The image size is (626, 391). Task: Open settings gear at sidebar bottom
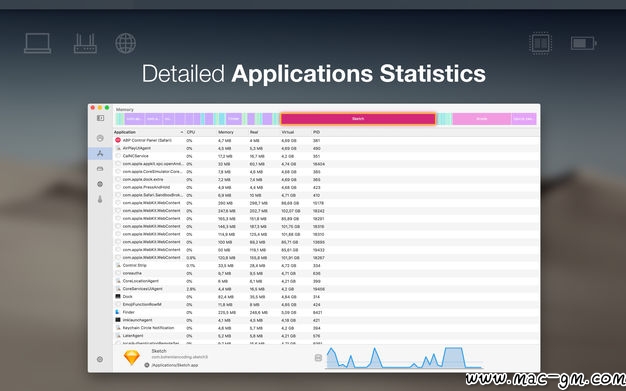click(100, 359)
